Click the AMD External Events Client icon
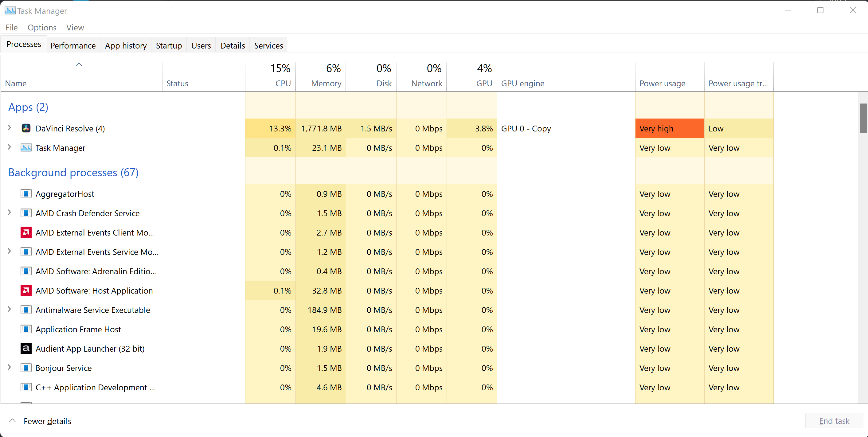The height and width of the screenshot is (437, 868). [26, 232]
